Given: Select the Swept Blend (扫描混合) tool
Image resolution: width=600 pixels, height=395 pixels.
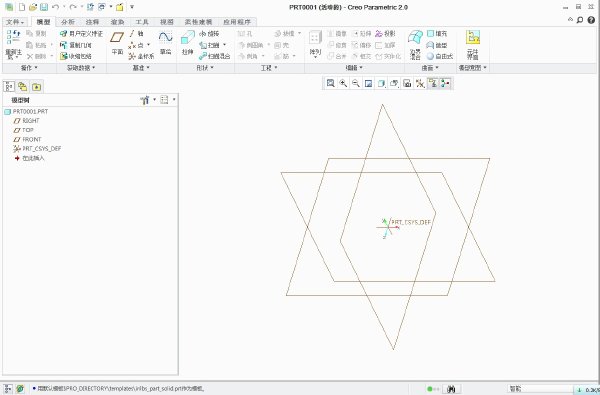Looking at the screenshot, I should point(215,56).
